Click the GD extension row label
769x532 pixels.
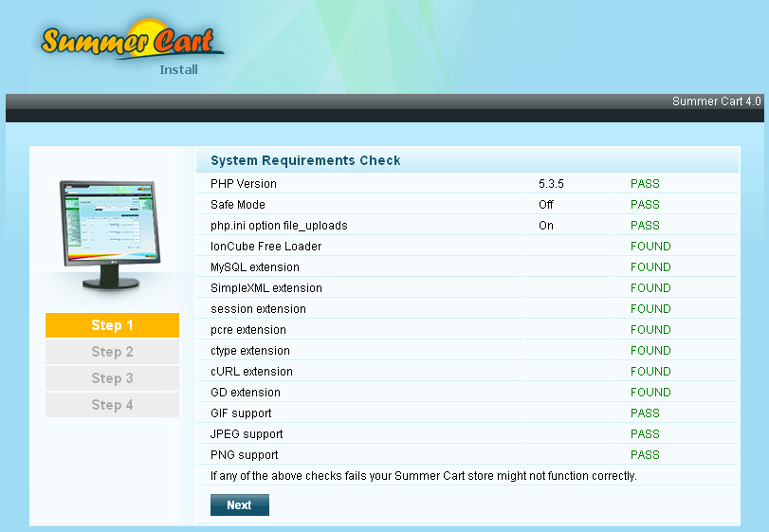point(245,393)
